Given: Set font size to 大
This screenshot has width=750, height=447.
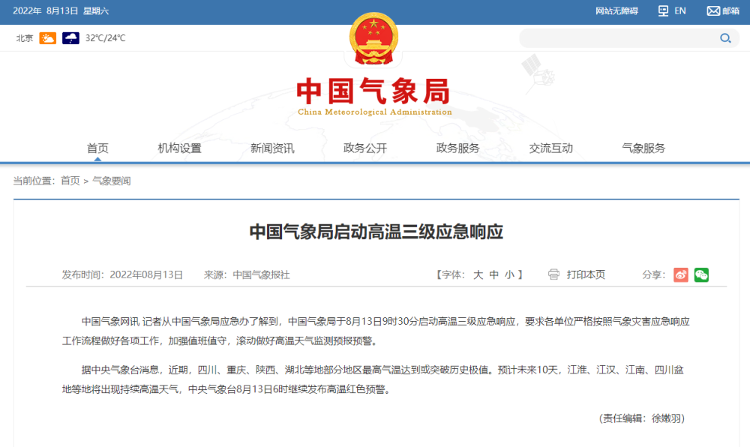Looking at the screenshot, I should tap(478, 274).
